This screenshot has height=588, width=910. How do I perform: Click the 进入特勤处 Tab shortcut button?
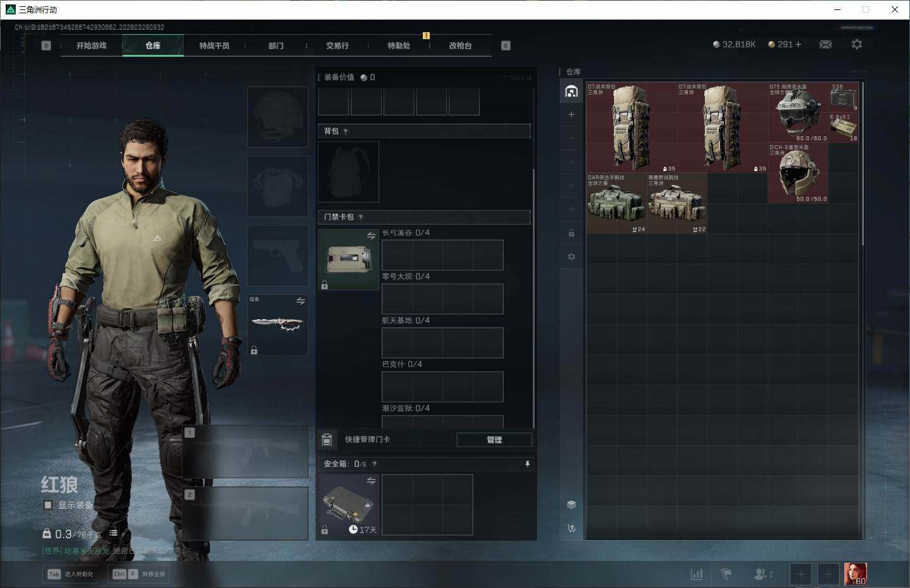tap(71, 574)
